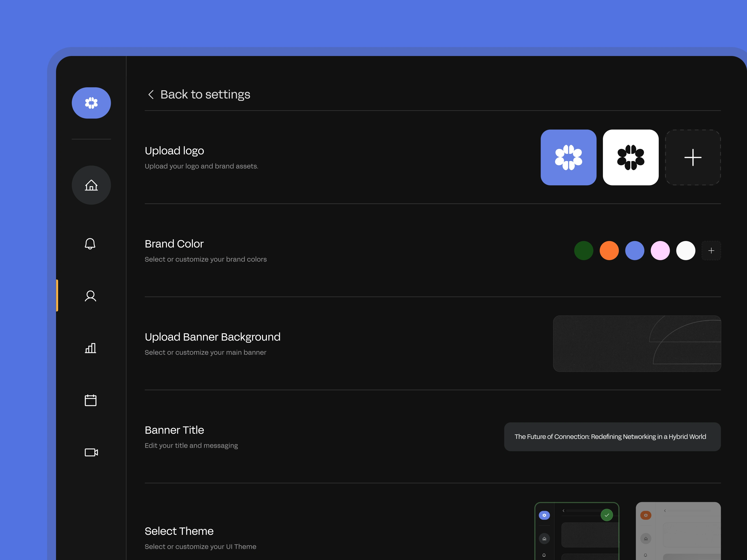747x560 pixels.
Task: Click 'Select or customize your UI Theme' text
Action: (201, 546)
